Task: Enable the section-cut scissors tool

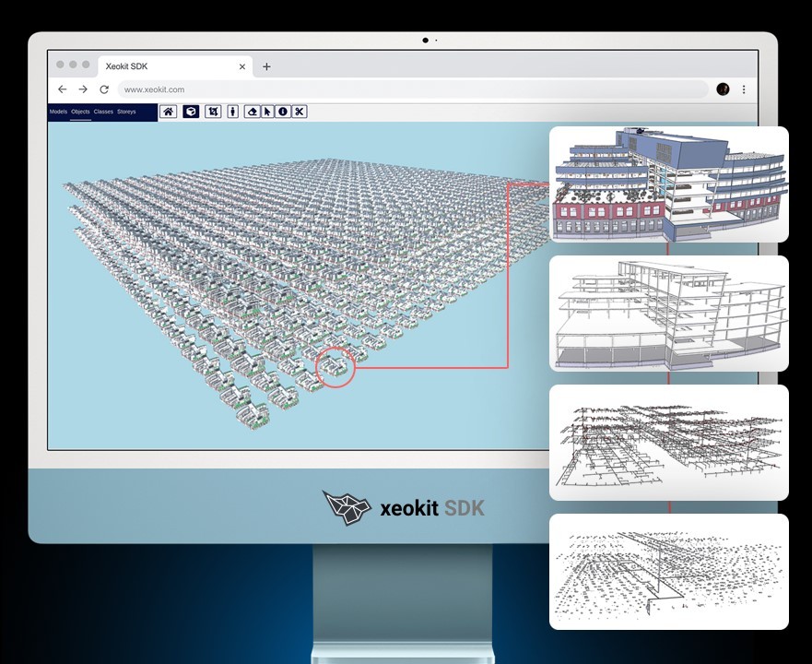Action: tap(300, 111)
